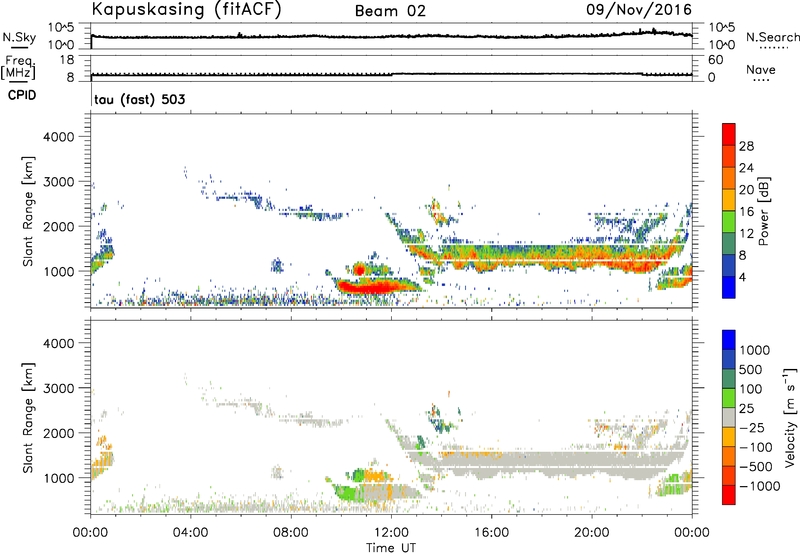Click "Slant Range [km]" label of power panel

click(28, 211)
